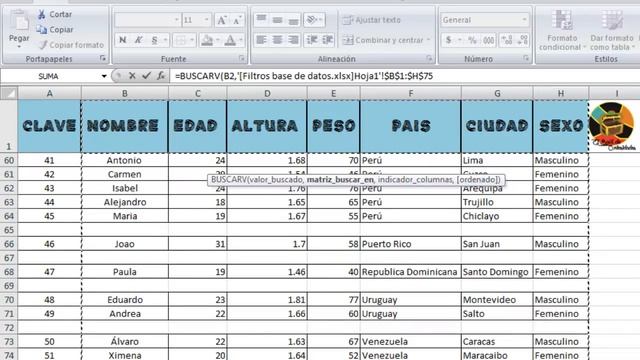This screenshot has height=360, width=640.
Task: Select row 66 header
Action: [x=9, y=244]
